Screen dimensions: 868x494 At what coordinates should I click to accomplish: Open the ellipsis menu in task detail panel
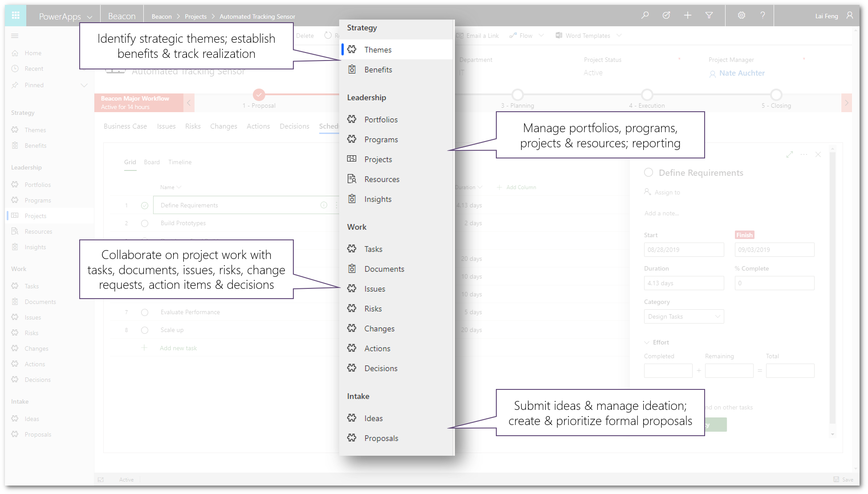804,154
